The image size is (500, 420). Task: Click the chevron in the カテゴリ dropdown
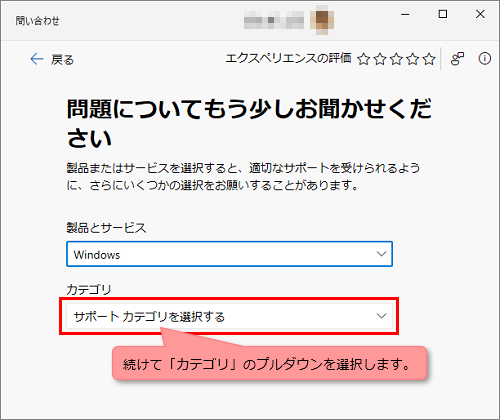pyautogui.click(x=381, y=316)
